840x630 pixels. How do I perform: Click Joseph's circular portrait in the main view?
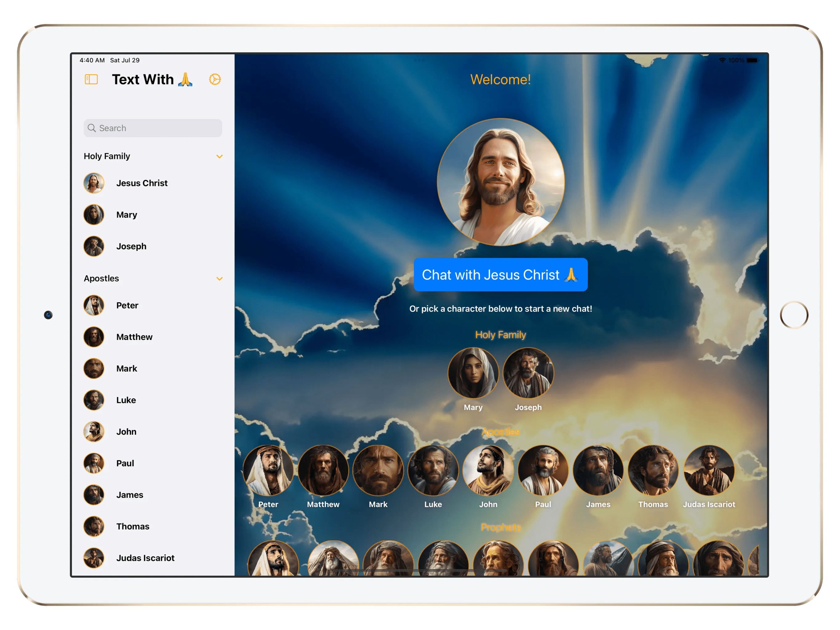coord(528,373)
